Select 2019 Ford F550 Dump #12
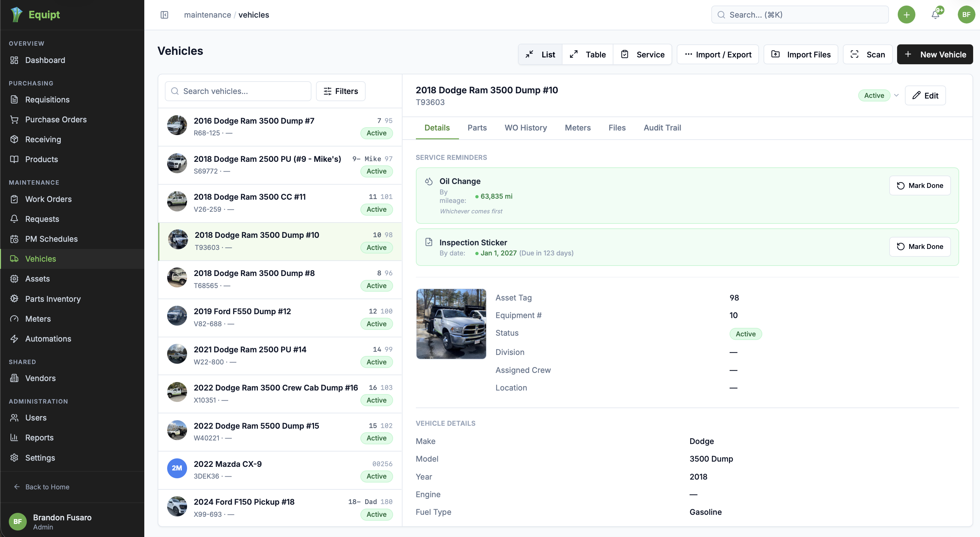 pos(280,317)
